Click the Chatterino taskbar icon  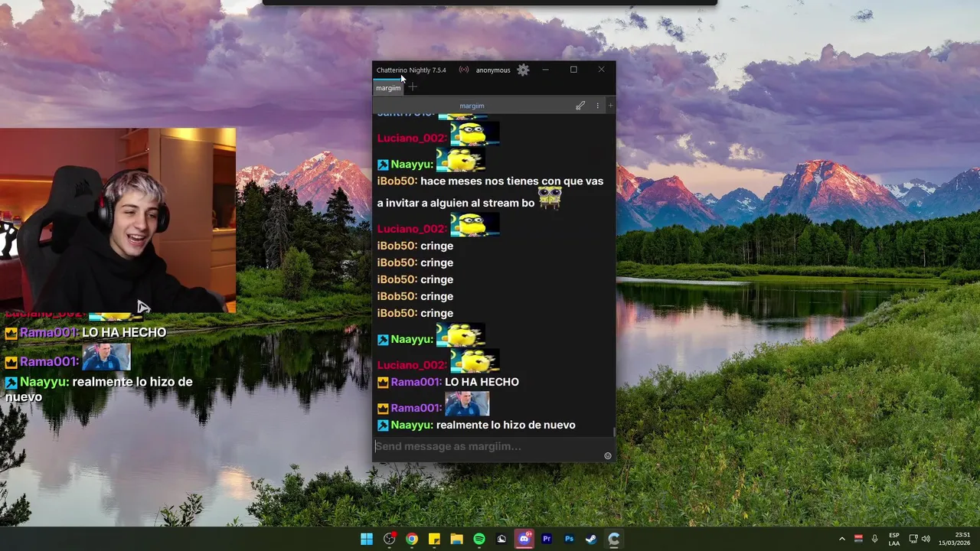[614, 539]
